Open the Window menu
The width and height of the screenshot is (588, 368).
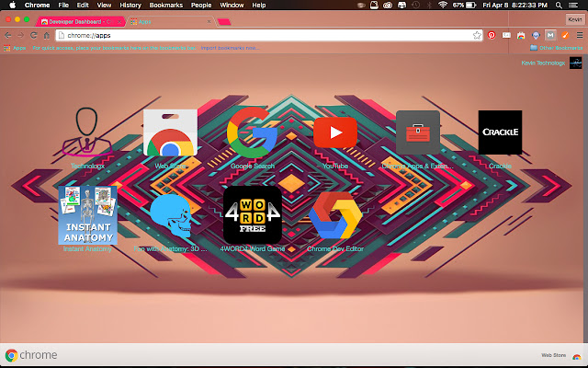click(232, 6)
